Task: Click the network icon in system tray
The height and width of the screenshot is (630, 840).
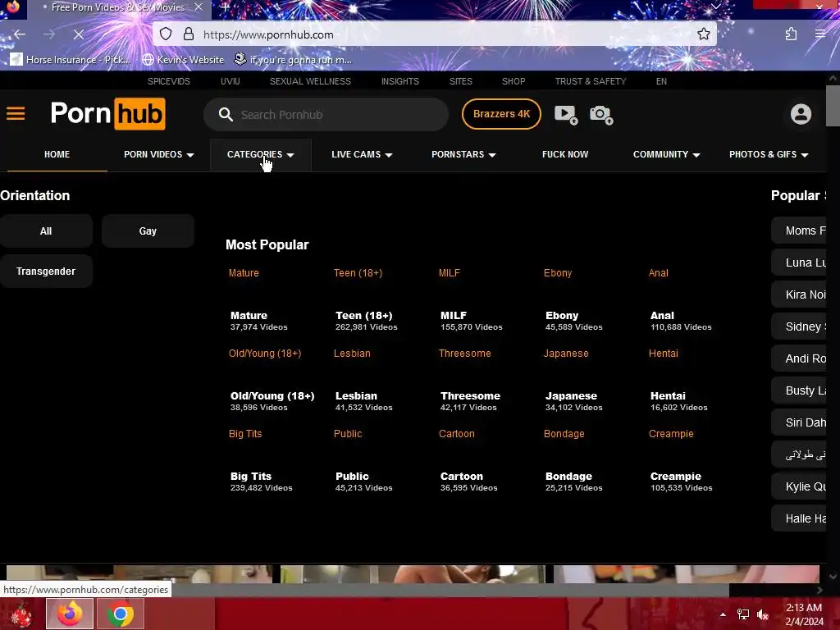Action: (x=743, y=614)
